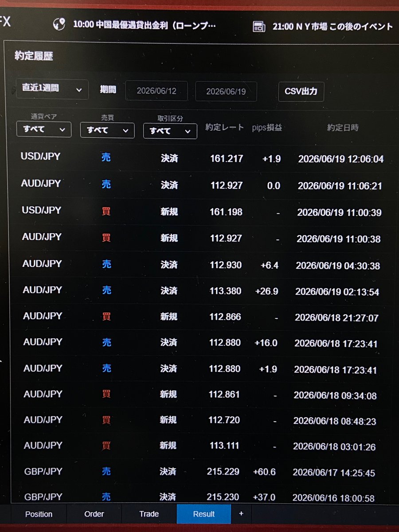399x532 pixels.
Task: Click 売 in the 215.229 row
Action: coord(106,471)
